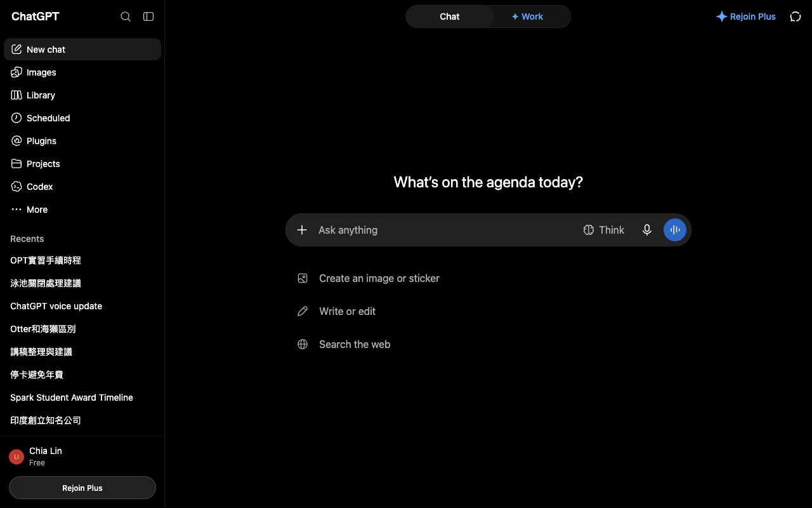
Task: Open Images from the sidebar
Action: tap(82, 72)
